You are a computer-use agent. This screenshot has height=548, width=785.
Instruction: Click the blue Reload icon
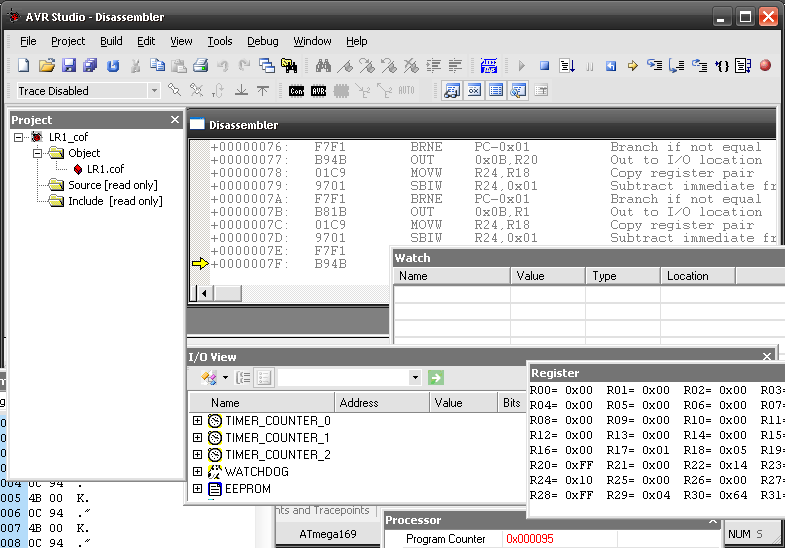click(113, 66)
